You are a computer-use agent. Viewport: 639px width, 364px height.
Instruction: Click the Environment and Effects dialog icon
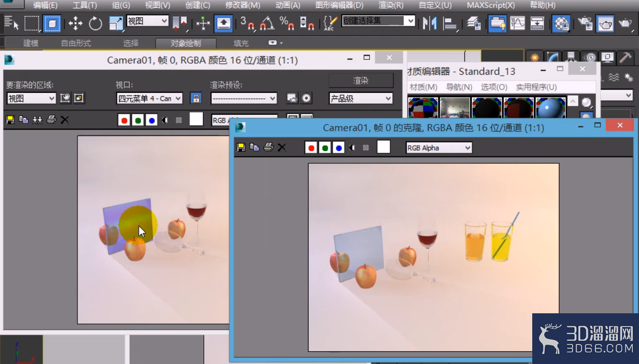pos(306,98)
